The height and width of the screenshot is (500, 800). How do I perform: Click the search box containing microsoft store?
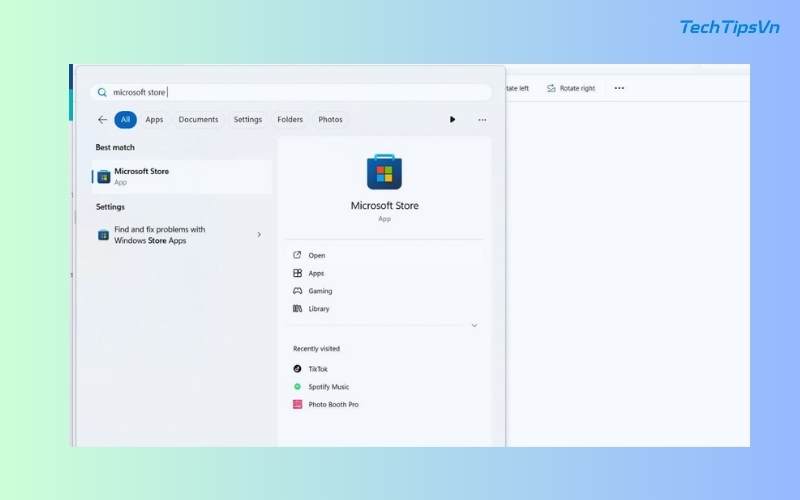[x=291, y=92]
